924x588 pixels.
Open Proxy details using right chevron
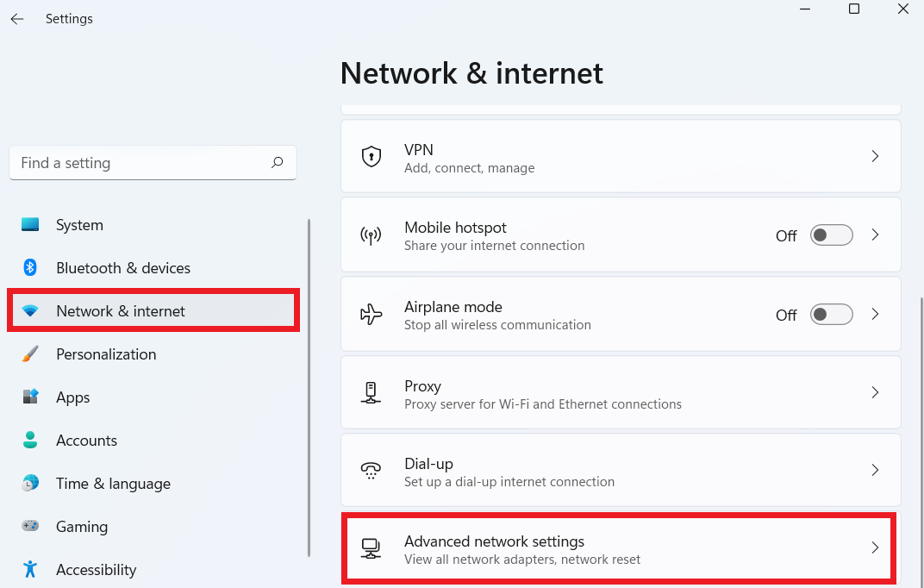[875, 393]
